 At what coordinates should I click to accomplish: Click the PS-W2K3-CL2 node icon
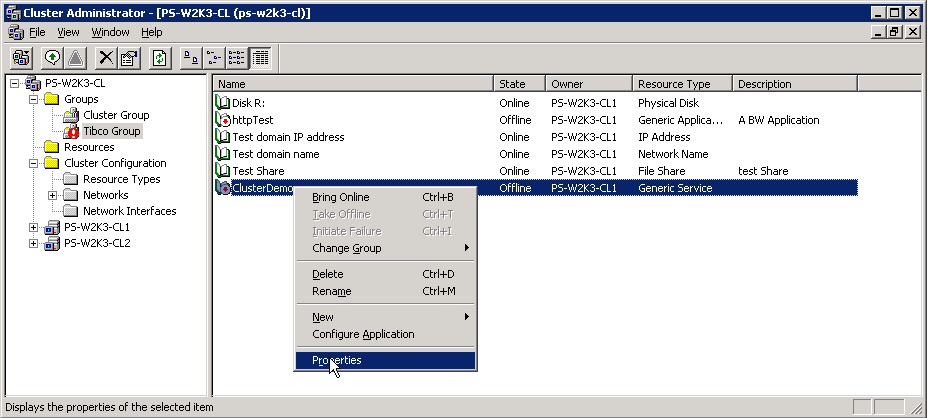[x=52, y=243]
